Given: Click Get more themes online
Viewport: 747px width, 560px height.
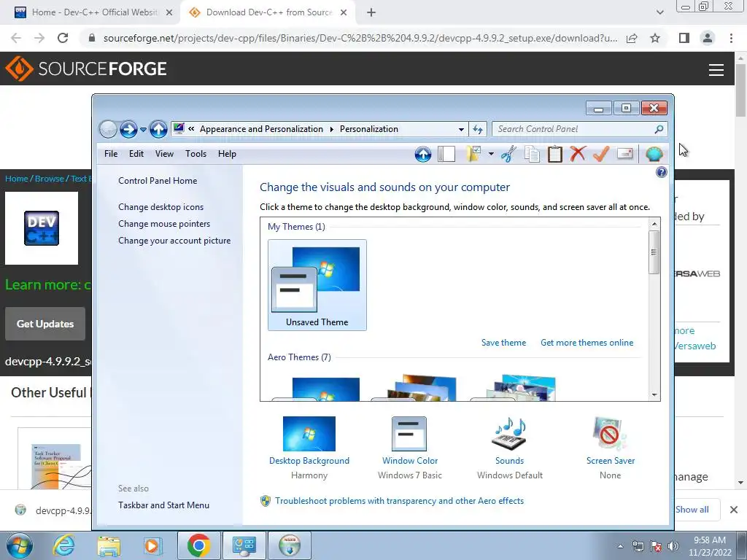Looking at the screenshot, I should (587, 343).
